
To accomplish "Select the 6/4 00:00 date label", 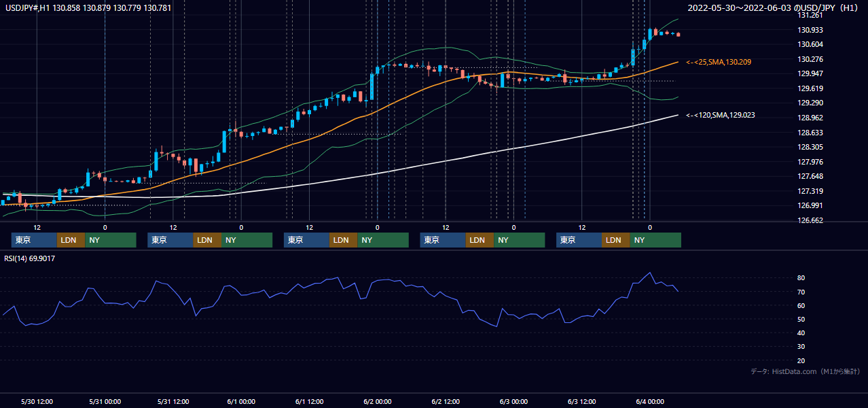I will 649,401.
